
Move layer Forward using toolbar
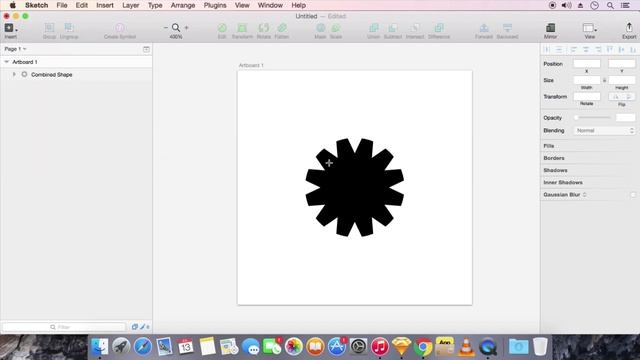point(484,28)
